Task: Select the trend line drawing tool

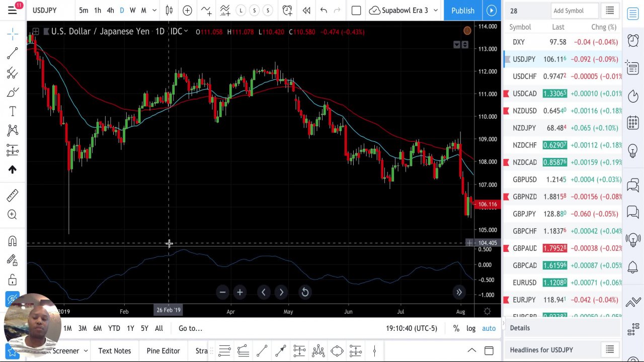Action: 13,53
